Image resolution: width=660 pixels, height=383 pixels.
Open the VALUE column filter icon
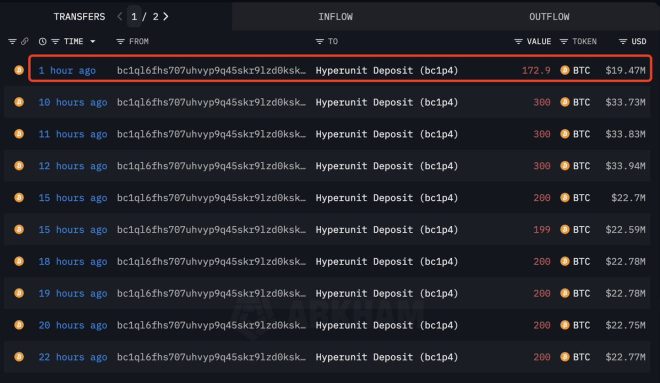(519, 41)
